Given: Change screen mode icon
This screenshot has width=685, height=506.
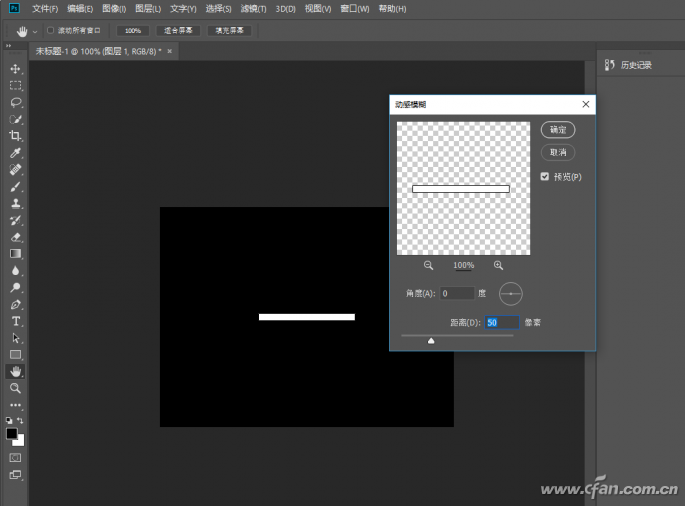Looking at the screenshot, I should pyautogui.click(x=15, y=475).
